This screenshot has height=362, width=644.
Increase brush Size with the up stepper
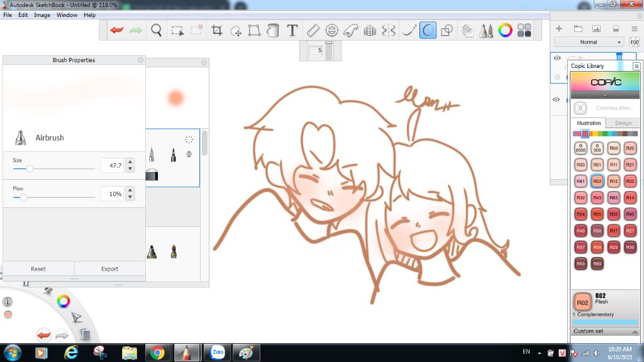pyautogui.click(x=130, y=162)
